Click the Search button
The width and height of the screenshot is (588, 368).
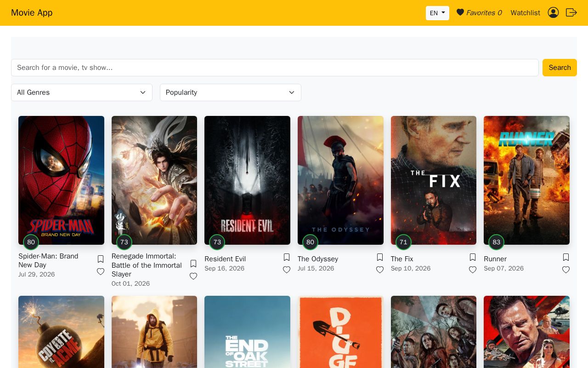tap(560, 68)
